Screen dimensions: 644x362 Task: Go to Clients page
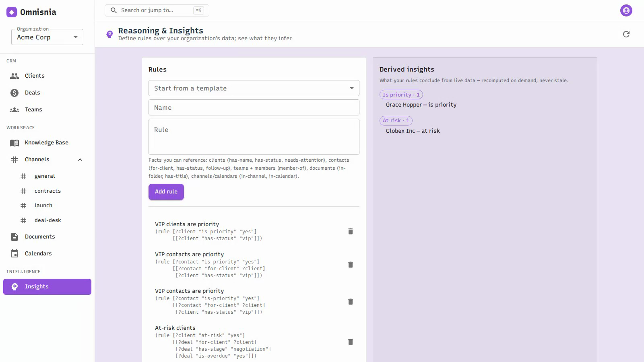[47, 76]
